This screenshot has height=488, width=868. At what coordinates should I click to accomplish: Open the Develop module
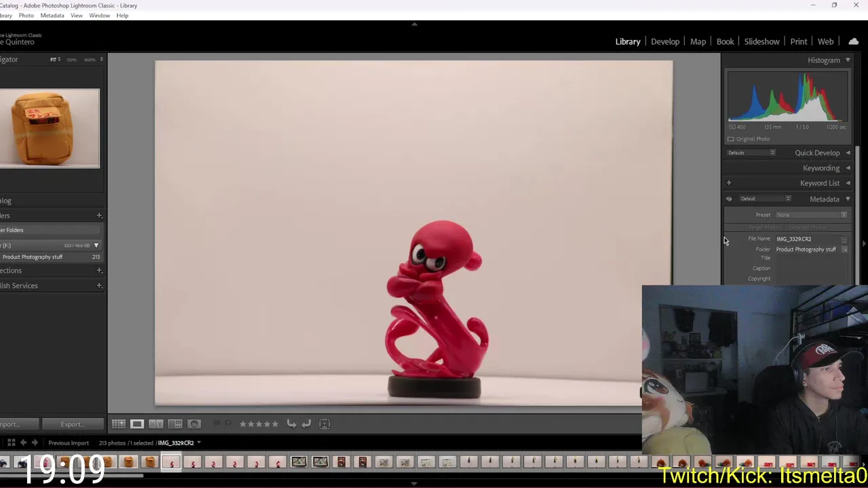pos(665,41)
